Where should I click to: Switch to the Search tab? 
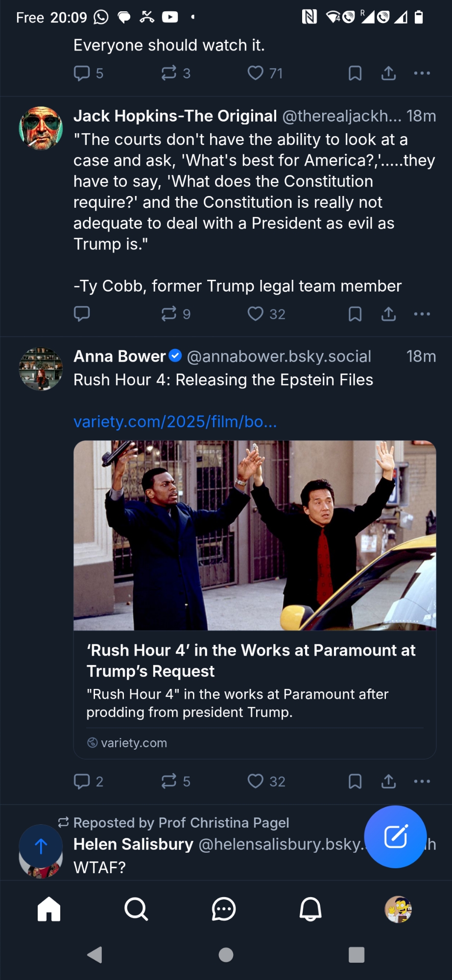click(136, 909)
